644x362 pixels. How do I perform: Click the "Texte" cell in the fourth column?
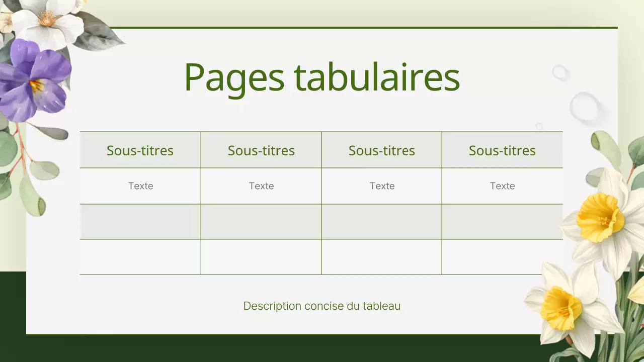tap(502, 186)
